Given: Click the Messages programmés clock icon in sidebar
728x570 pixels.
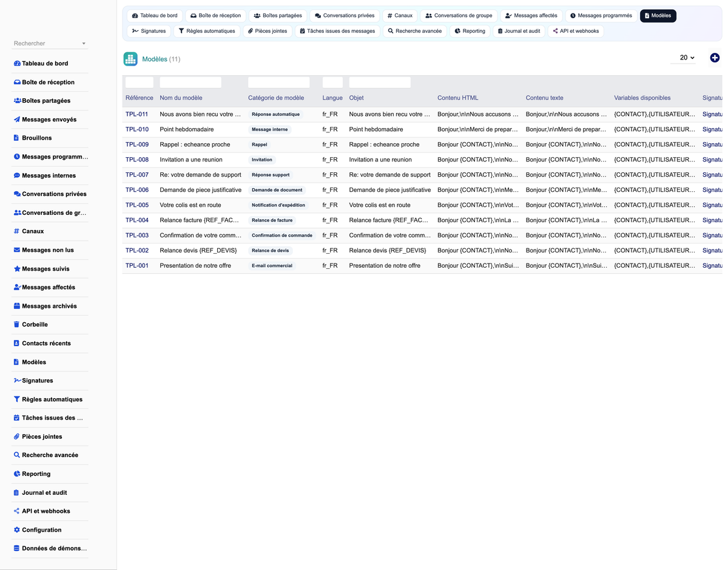Looking at the screenshot, I should point(17,157).
